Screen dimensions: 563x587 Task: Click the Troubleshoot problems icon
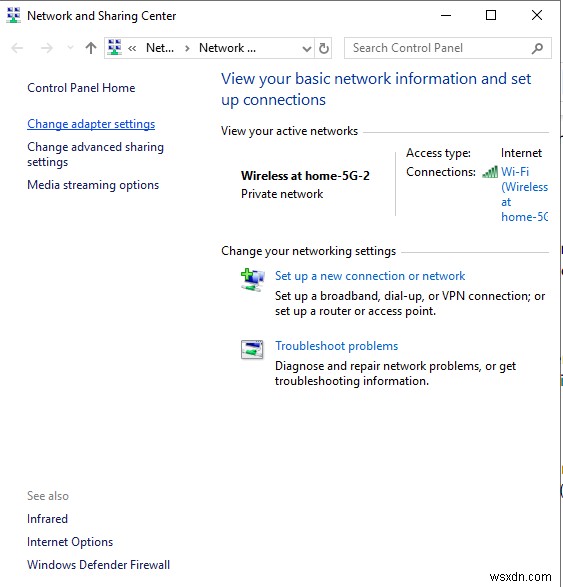click(x=252, y=350)
